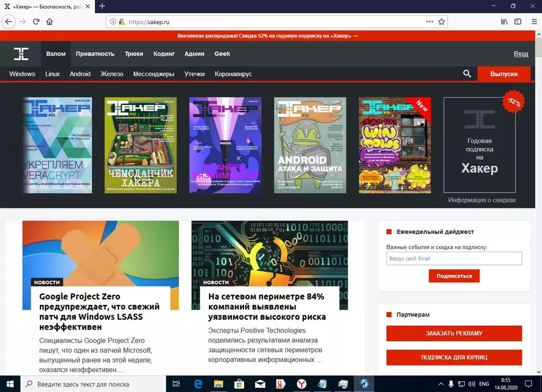Launch Yandex Browser from taskbar
Viewport: 542px width, 392px height.
pos(302,384)
